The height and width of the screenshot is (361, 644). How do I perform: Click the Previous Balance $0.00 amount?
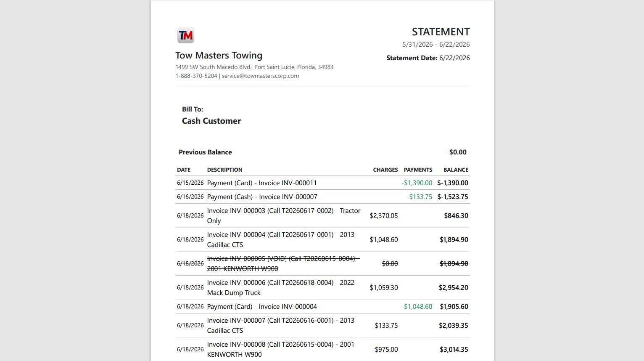click(458, 152)
